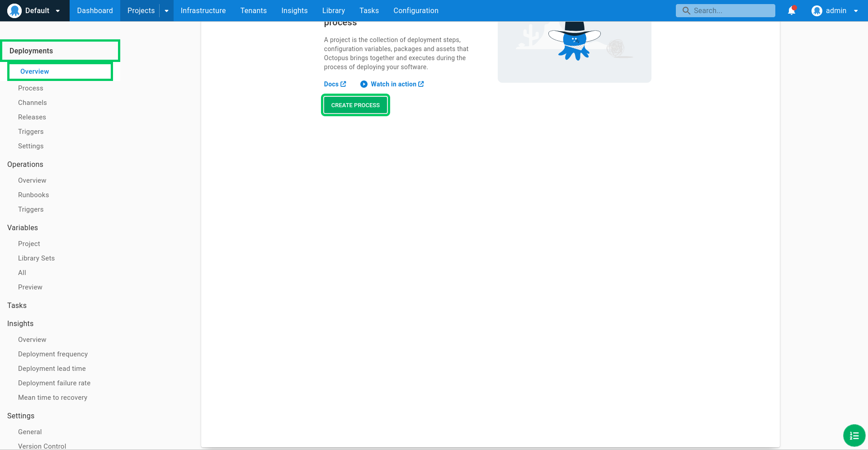The width and height of the screenshot is (868, 450).
Task: Click the Octopus logo in the Default space switcher
Action: click(x=14, y=10)
